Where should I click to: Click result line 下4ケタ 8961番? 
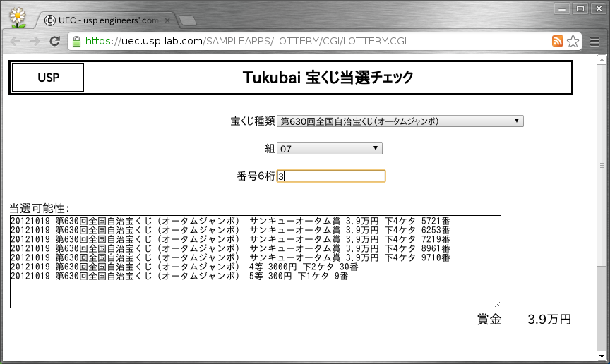pos(230,248)
